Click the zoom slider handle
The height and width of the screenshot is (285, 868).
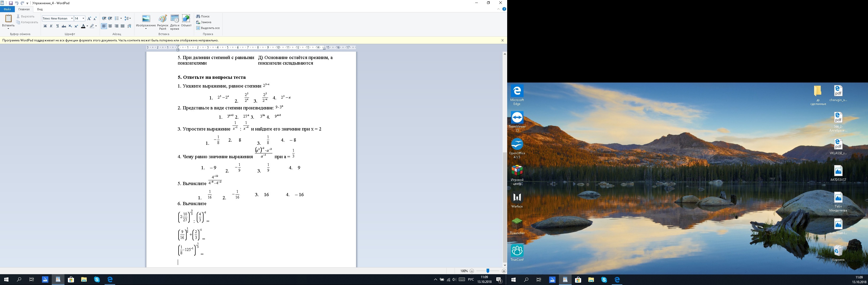click(488, 271)
